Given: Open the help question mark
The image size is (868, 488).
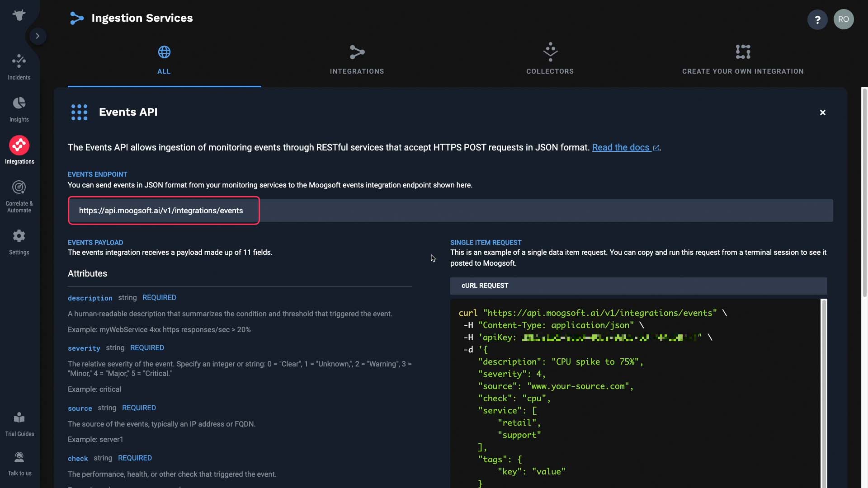Looking at the screenshot, I should pos(817,19).
